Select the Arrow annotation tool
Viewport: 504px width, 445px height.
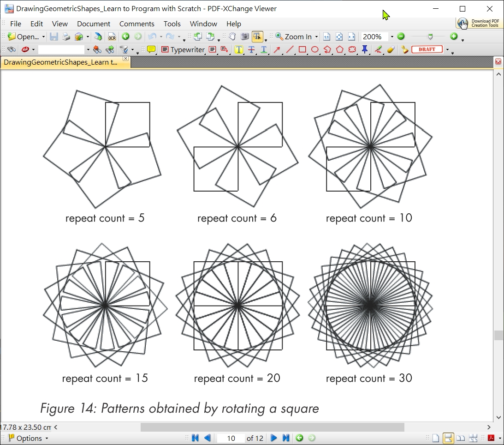pos(277,49)
